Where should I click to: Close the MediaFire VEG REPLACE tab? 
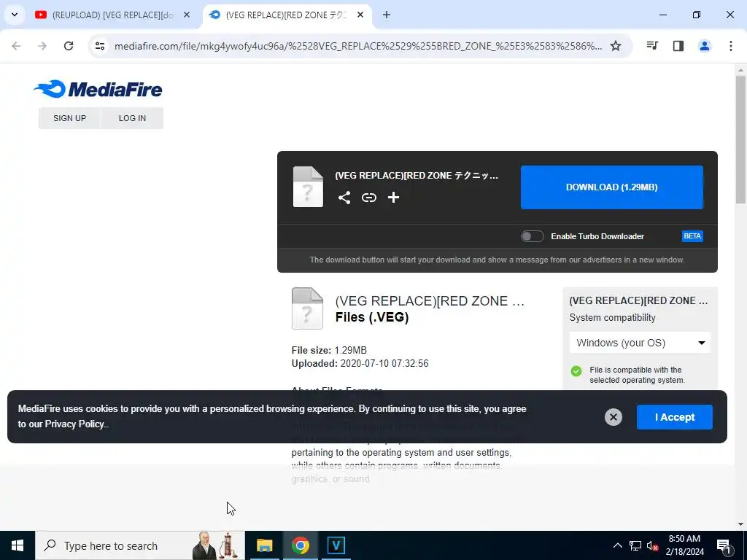(x=360, y=15)
